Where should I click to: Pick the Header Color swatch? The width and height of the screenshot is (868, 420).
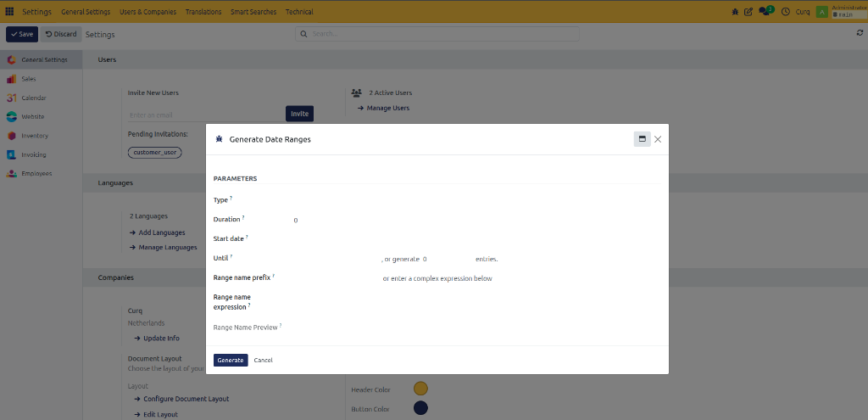coord(420,389)
